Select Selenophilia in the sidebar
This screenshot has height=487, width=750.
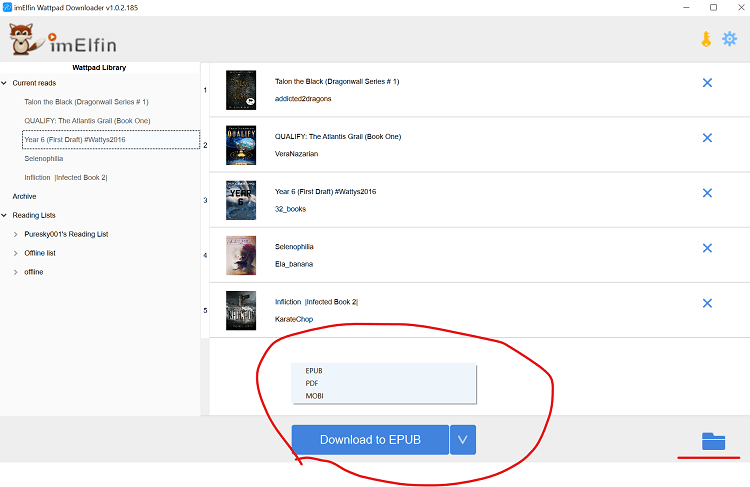point(44,158)
